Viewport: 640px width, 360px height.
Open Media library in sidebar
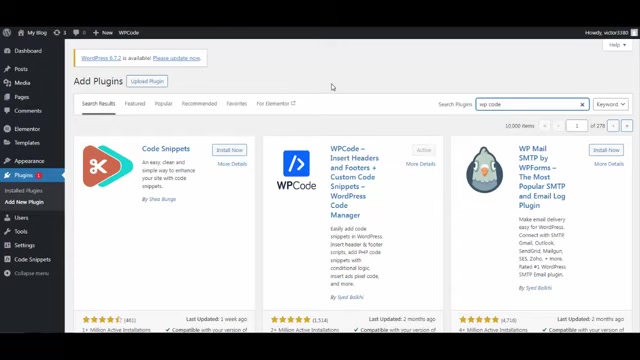click(x=22, y=83)
